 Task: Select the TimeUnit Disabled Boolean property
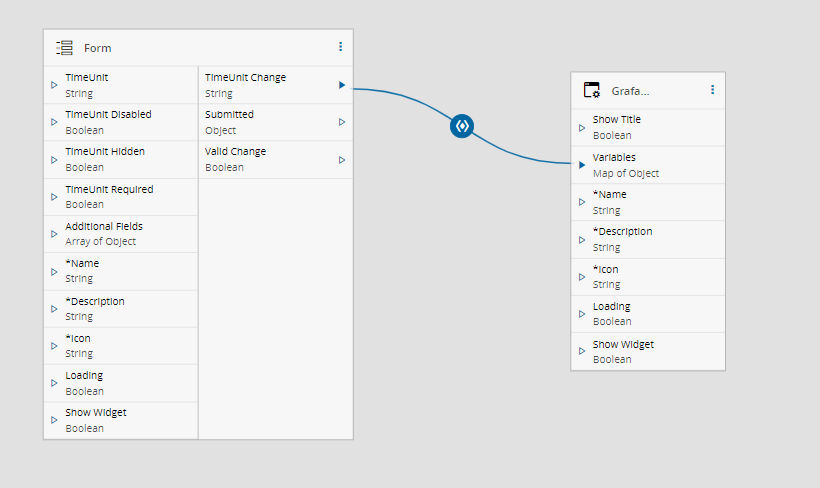(x=120, y=122)
